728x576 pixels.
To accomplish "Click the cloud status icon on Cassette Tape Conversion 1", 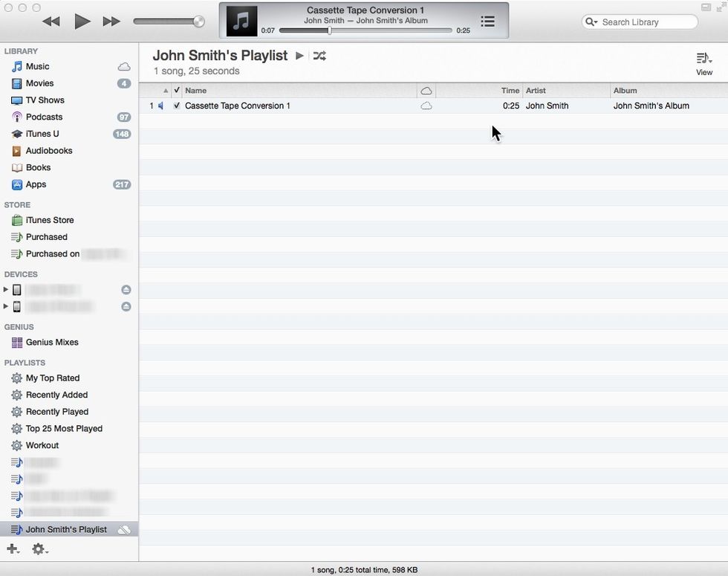I will (x=427, y=106).
